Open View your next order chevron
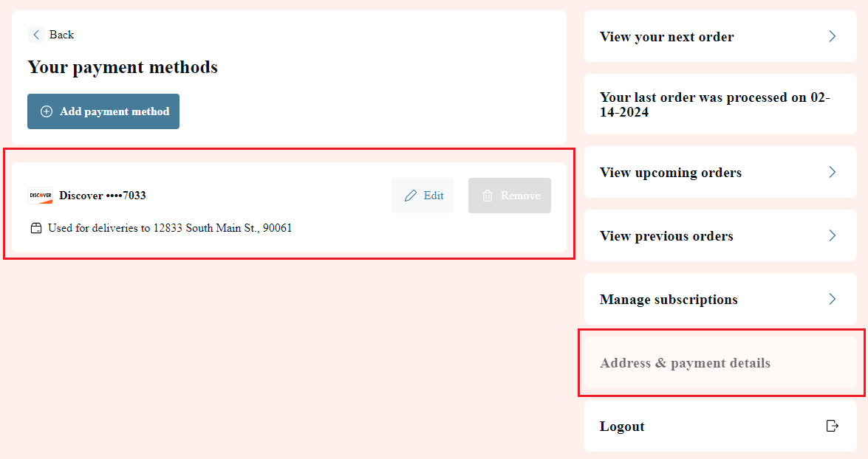Image resolution: width=868 pixels, height=459 pixels. coord(832,36)
